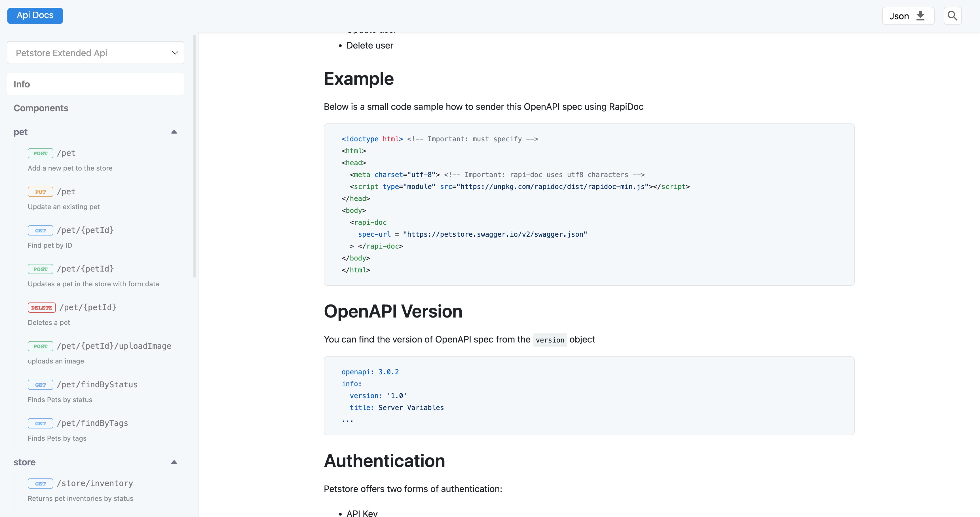Image resolution: width=980 pixels, height=517 pixels.
Task: Open the /pet/findByTags endpoint link
Action: [92, 423]
